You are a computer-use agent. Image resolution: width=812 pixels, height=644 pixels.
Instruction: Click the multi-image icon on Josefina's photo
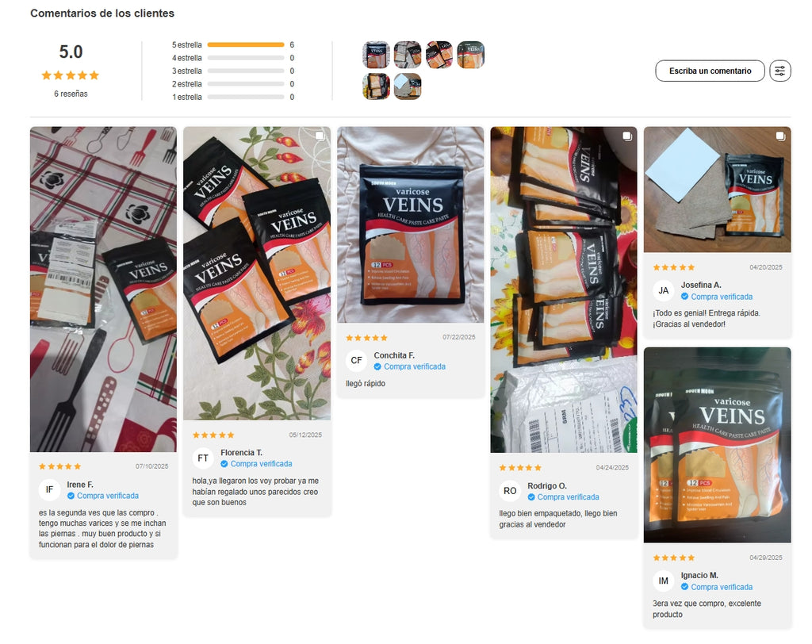click(780, 136)
